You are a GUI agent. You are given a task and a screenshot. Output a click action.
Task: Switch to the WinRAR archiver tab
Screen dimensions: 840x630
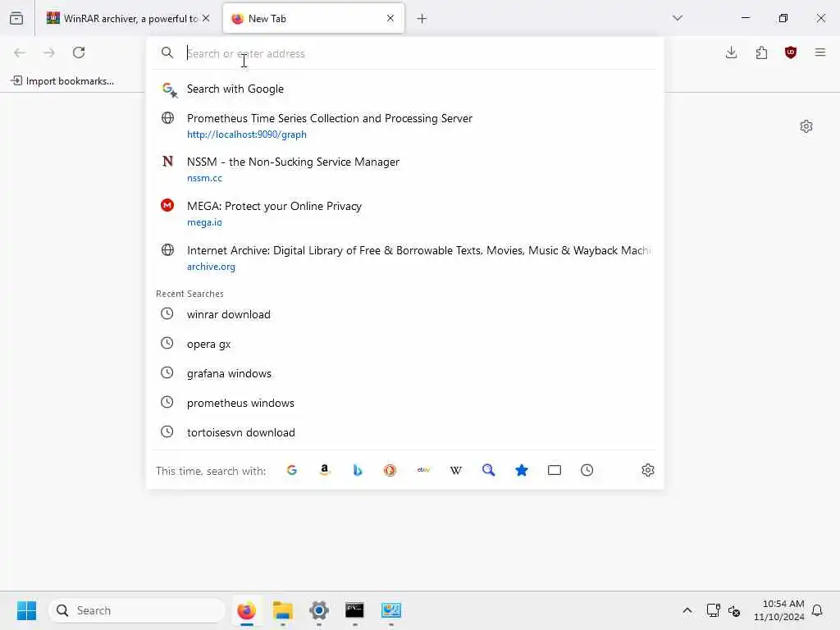[128, 18]
